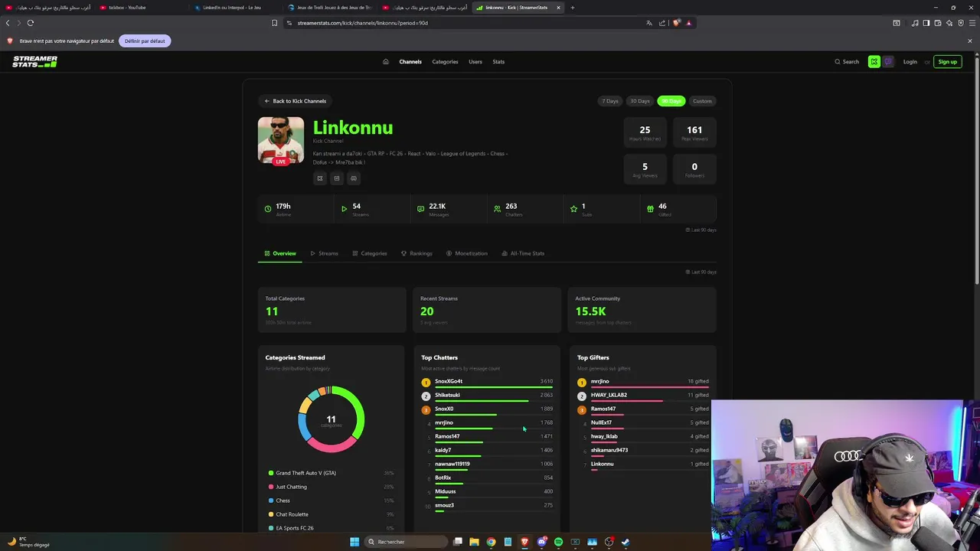Switch to the Categories tab below profile
This screenshot has height=551, width=980.
pyautogui.click(x=370, y=253)
